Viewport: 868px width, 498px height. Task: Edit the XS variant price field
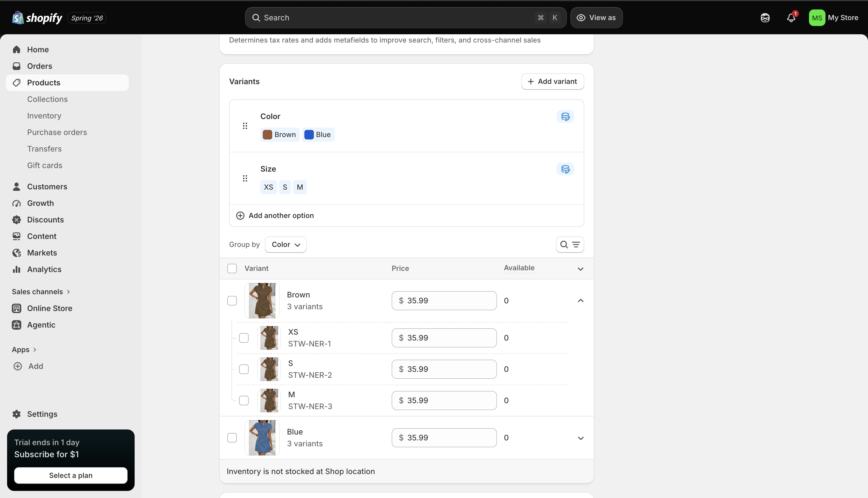pyautogui.click(x=444, y=338)
